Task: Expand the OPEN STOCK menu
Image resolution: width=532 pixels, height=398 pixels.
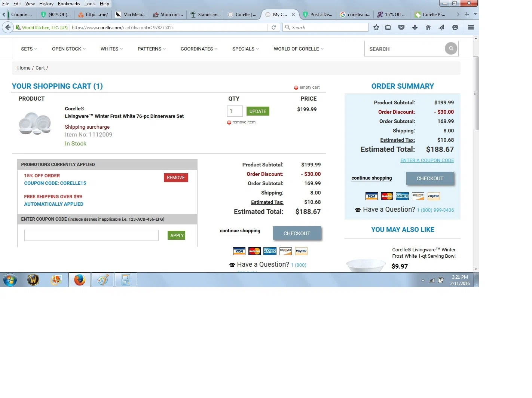Action: (x=69, y=49)
